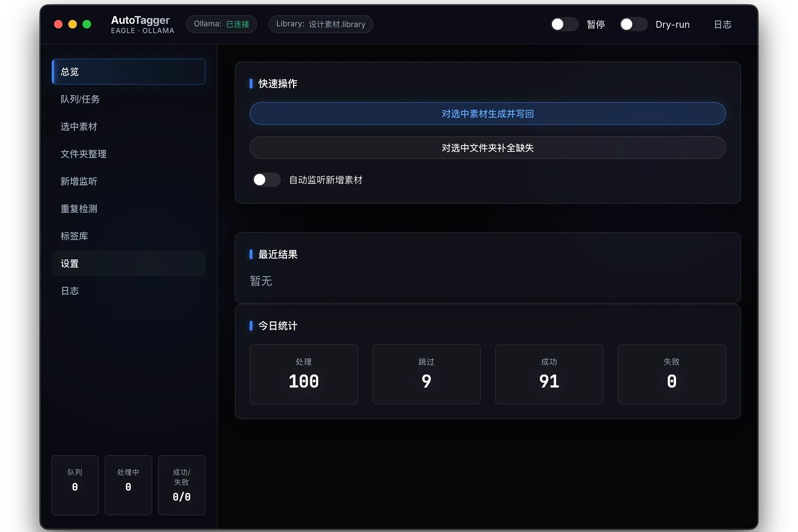798x532 pixels.
Task: Open 日志 from the sidebar
Action: (x=70, y=291)
